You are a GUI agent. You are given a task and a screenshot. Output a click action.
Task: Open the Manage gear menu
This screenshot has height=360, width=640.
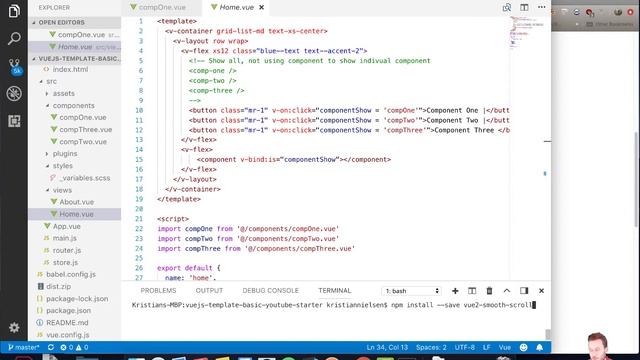(14, 327)
